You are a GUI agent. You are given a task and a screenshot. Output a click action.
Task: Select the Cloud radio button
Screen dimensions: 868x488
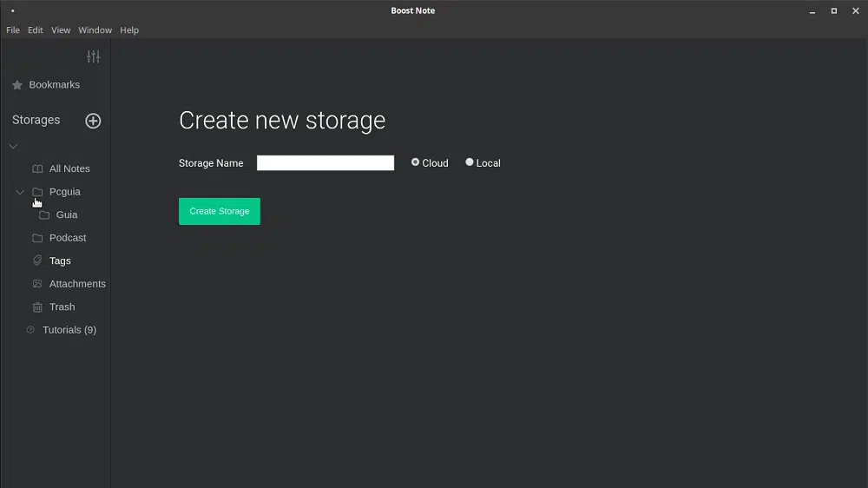(x=416, y=162)
